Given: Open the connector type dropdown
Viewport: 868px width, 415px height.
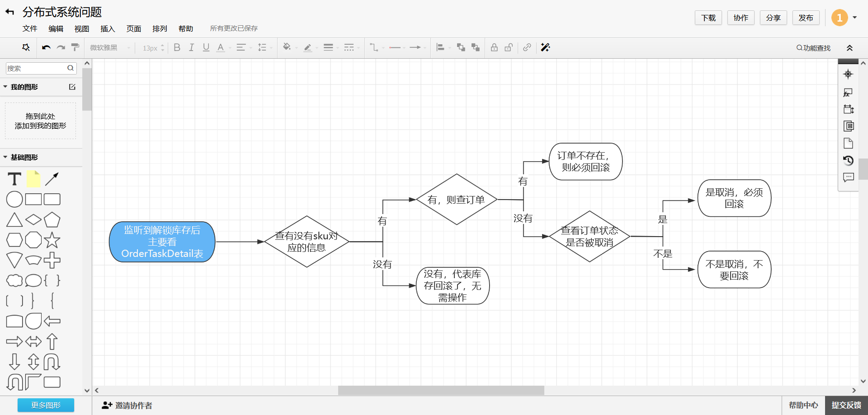Looking at the screenshot, I should pos(376,47).
